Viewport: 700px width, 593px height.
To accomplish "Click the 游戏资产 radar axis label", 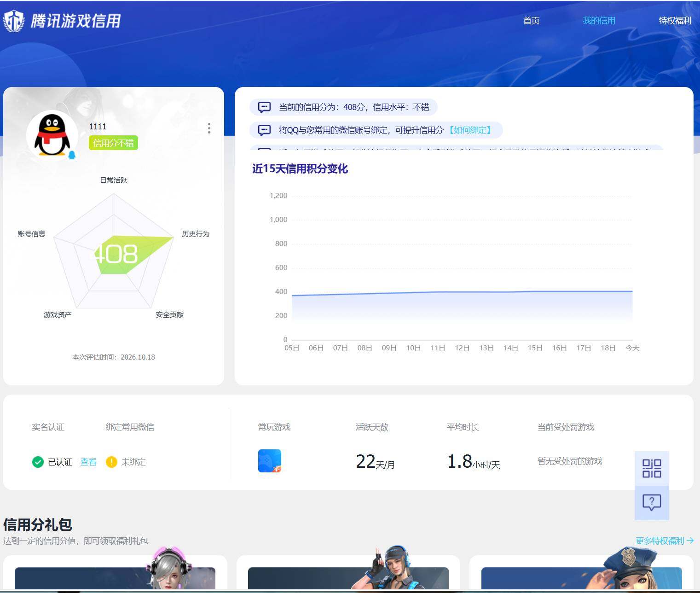I will click(58, 314).
